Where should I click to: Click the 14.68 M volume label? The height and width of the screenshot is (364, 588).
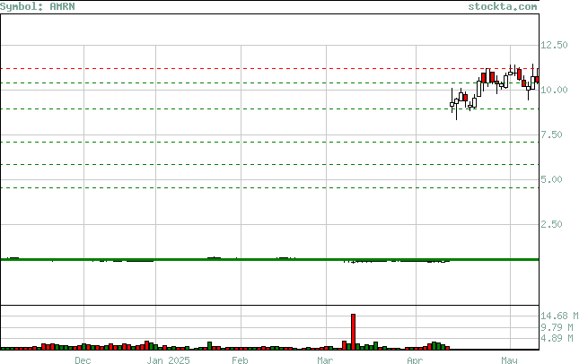tap(559, 316)
